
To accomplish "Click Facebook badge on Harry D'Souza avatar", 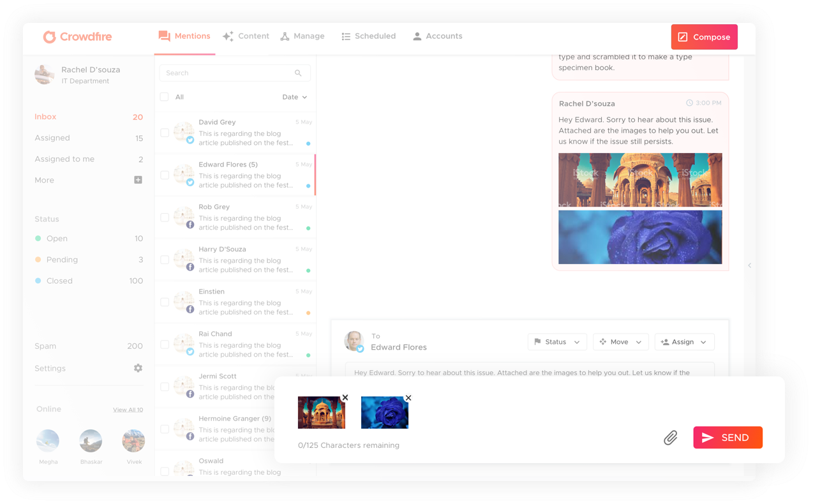I will click(190, 267).
